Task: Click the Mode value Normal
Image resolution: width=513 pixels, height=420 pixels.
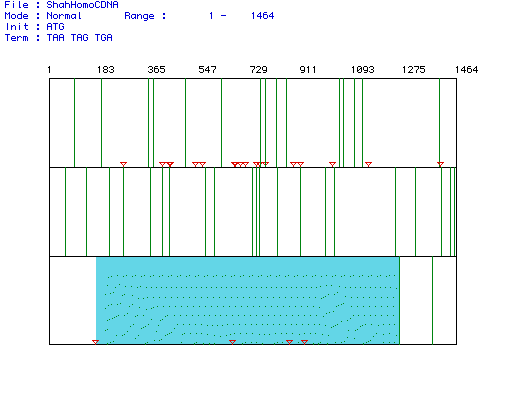Action: click(x=64, y=16)
